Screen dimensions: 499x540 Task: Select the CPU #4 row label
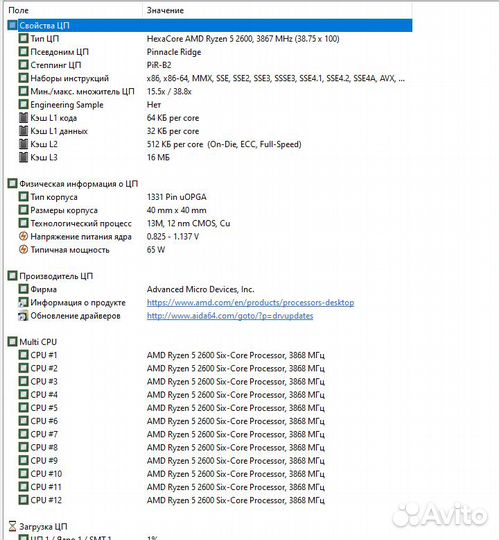pyautogui.click(x=44, y=395)
